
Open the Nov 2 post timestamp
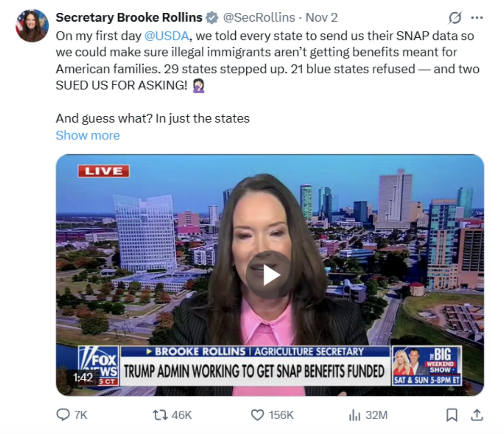(322, 18)
